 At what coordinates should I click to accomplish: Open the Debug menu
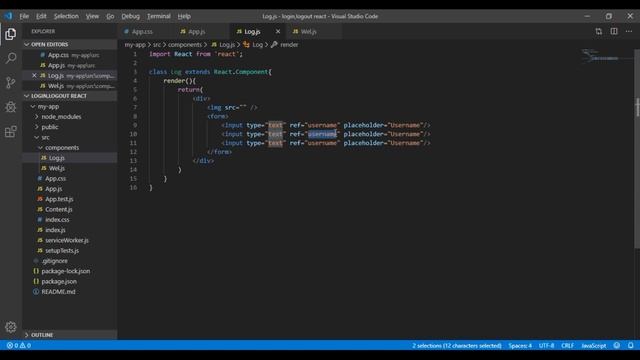click(131, 16)
